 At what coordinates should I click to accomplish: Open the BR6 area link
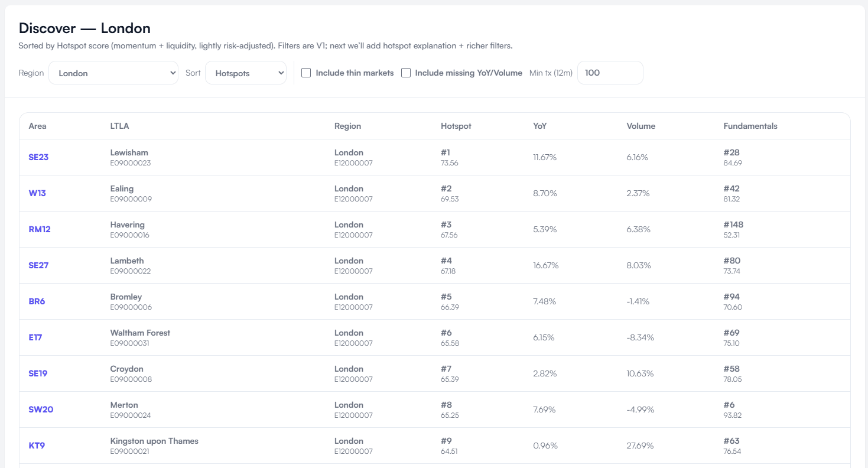(37, 301)
